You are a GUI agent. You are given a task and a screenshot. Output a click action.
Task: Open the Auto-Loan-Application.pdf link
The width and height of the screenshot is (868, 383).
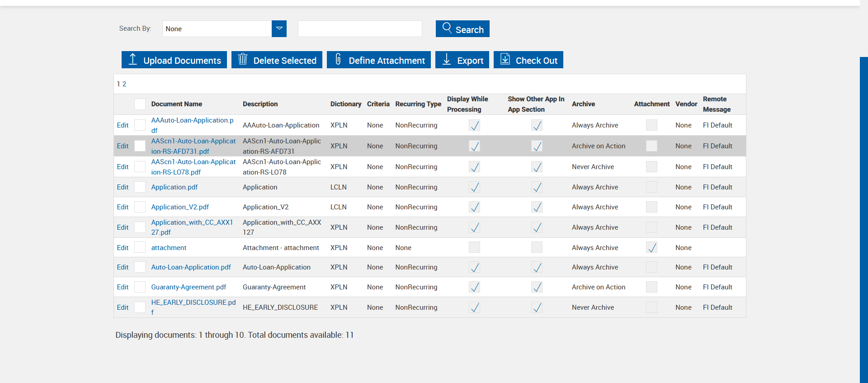click(191, 267)
